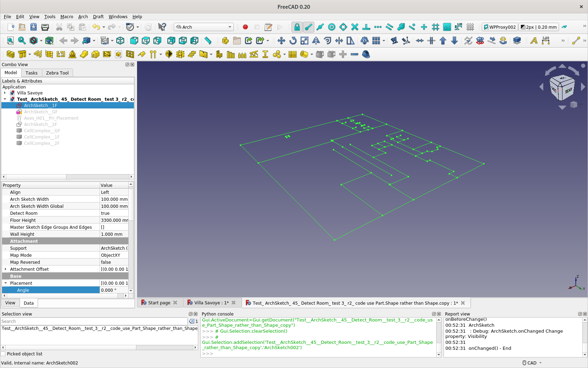Open the Draft menu

click(98, 16)
